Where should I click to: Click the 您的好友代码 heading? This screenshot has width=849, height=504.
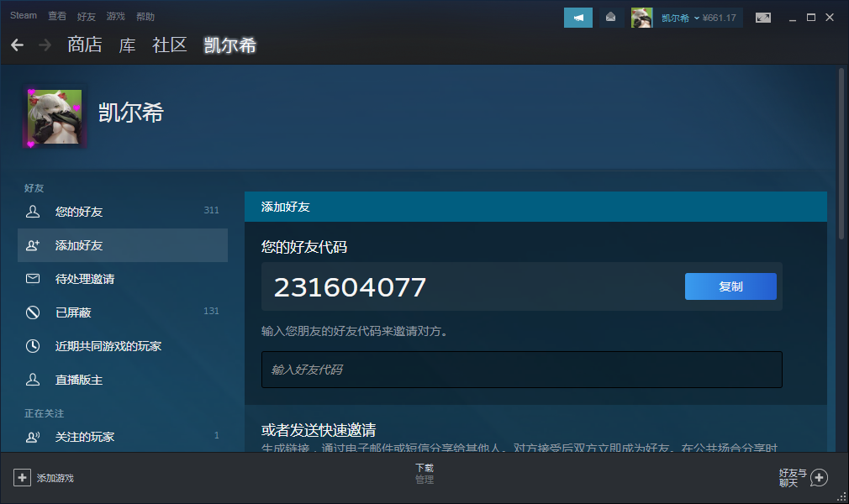tap(304, 247)
